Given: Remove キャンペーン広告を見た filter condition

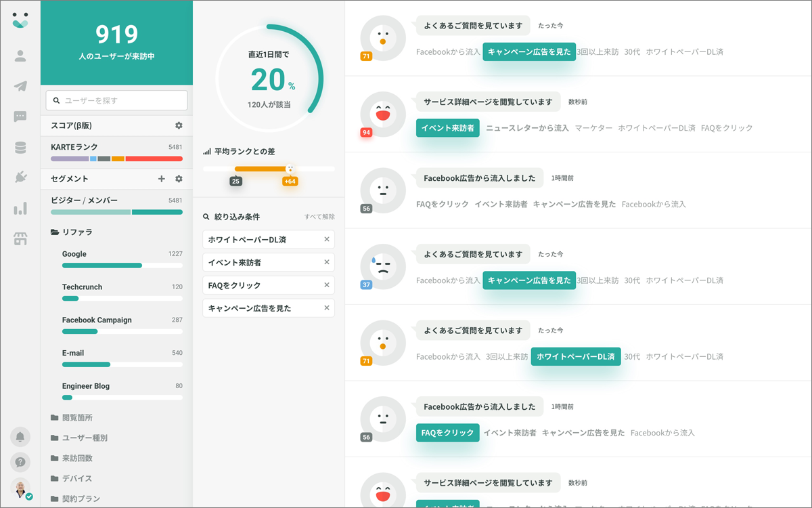Looking at the screenshot, I should [x=327, y=308].
